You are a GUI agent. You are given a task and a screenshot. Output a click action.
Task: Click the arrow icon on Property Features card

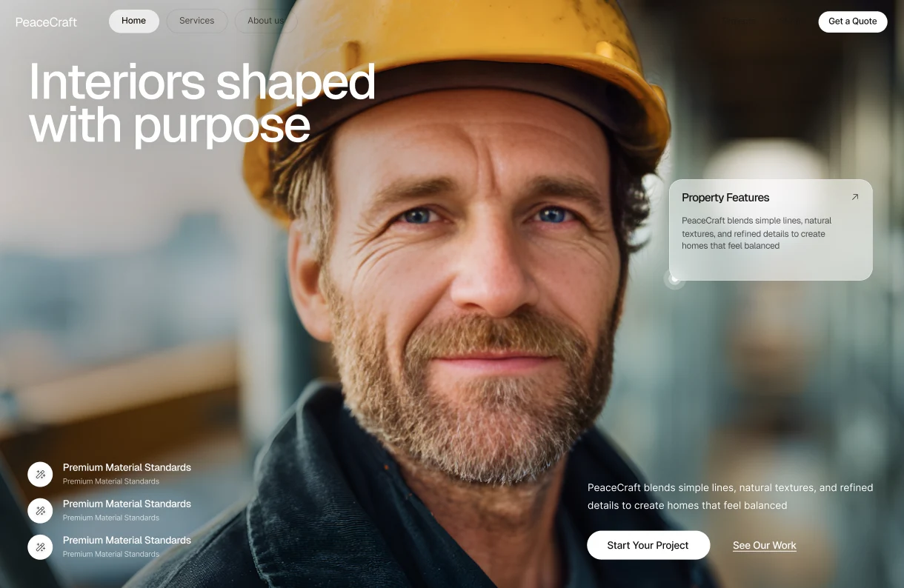[854, 197]
